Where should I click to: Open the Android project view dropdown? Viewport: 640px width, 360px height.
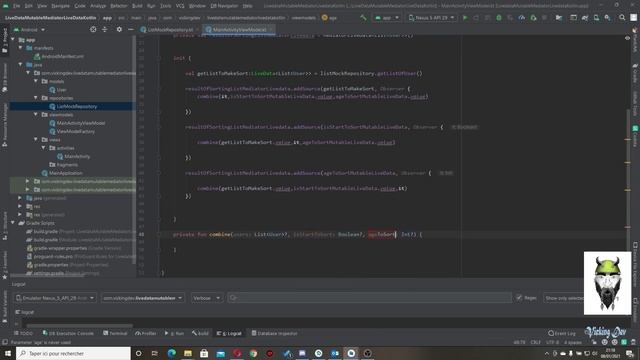pos(29,30)
